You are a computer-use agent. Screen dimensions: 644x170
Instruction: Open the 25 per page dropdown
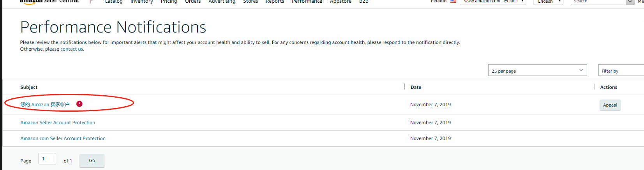(537, 70)
